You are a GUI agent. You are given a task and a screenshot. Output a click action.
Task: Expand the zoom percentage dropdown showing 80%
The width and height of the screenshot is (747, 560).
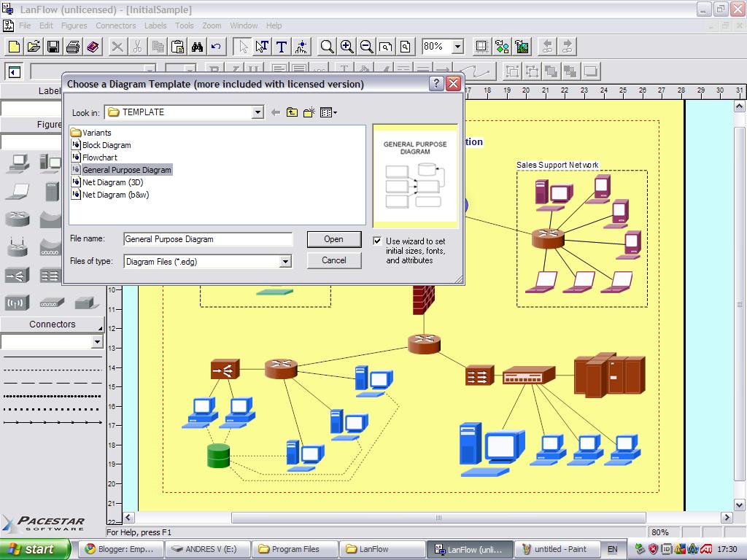pos(457,47)
